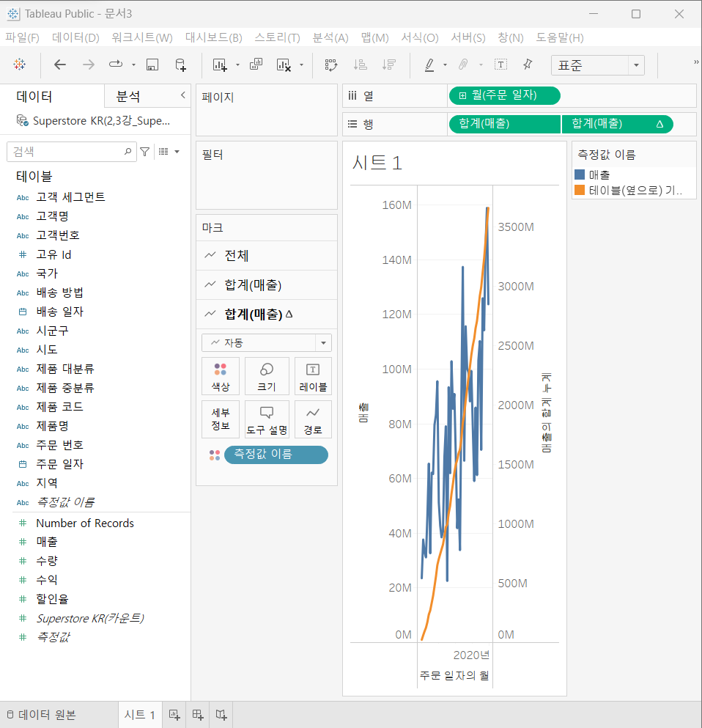Click the 레이블 label card

(313, 375)
